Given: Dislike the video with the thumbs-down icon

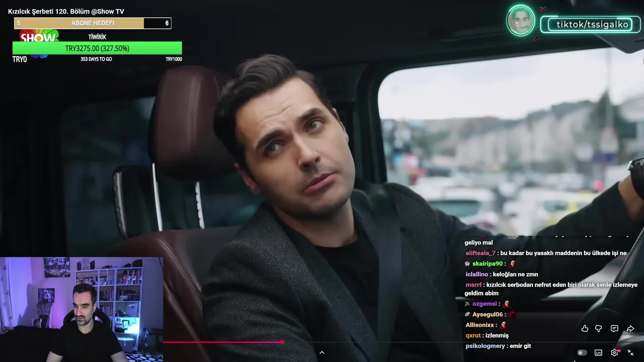Looking at the screenshot, I should tap(599, 328).
